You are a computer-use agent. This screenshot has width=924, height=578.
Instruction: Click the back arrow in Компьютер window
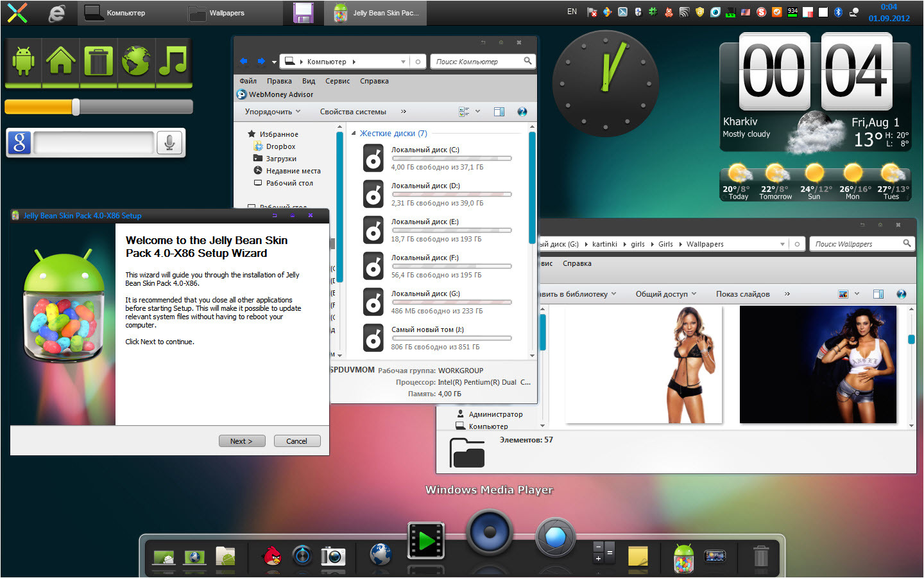click(244, 62)
